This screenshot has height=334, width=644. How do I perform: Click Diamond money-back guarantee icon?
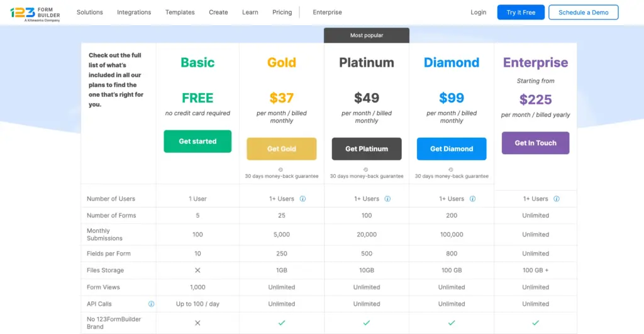[x=451, y=169]
